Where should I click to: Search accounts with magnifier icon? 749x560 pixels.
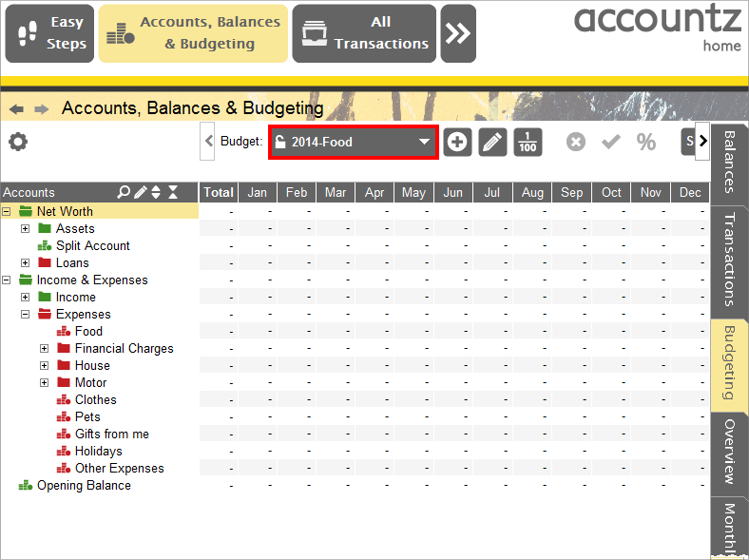(x=124, y=192)
